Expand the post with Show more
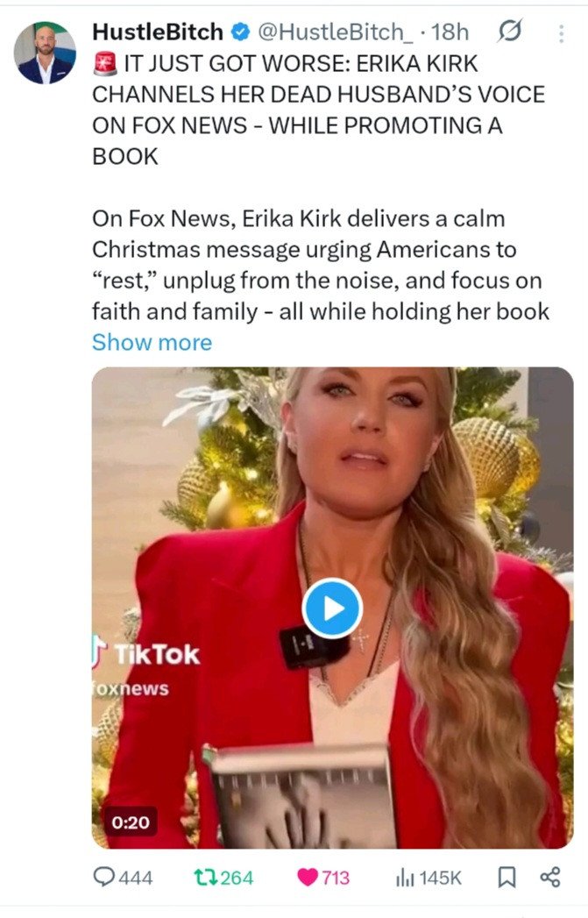The image size is (588, 918). 152,342
